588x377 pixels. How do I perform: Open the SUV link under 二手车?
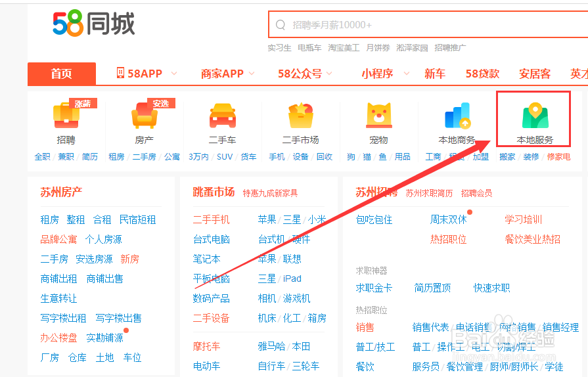tap(225, 157)
